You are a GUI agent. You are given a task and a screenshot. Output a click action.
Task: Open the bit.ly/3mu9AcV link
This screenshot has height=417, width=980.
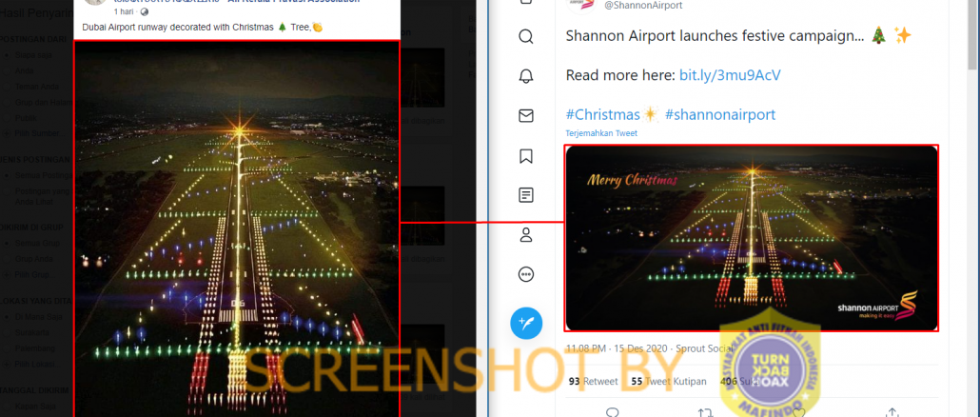(x=730, y=75)
